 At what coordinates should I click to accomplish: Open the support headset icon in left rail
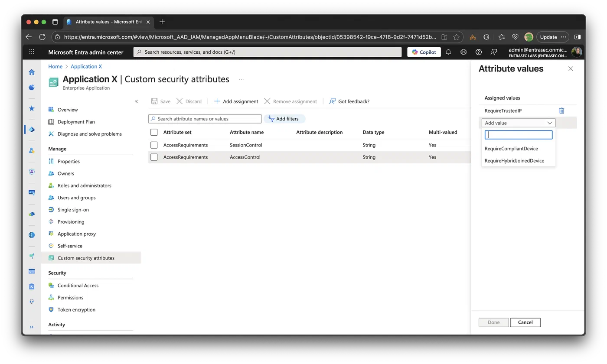pyautogui.click(x=32, y=301)
